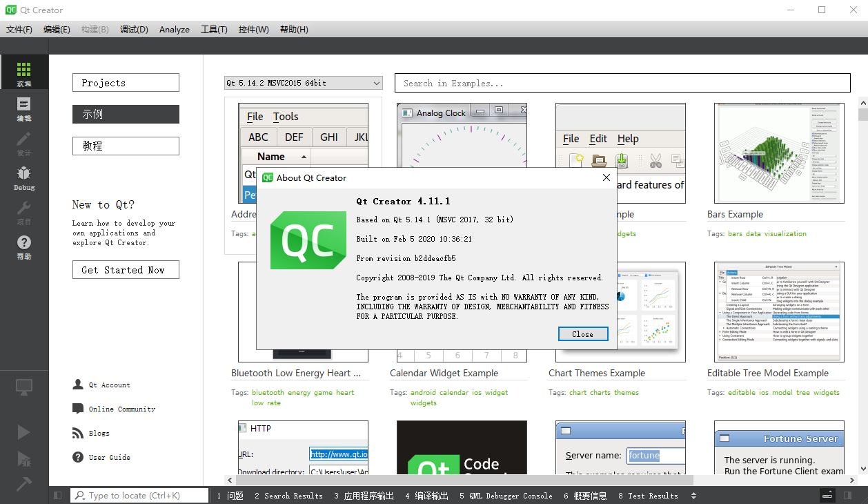Screen dimensions: 868x504
Task: Click the Qt Creator title bar app icon
Action: coord(10,10)
